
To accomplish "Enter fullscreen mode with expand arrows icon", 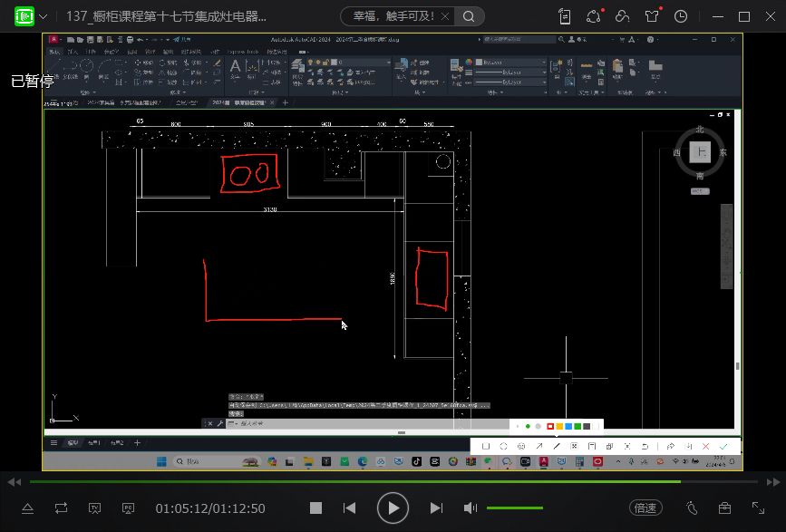I will point(759,508).
